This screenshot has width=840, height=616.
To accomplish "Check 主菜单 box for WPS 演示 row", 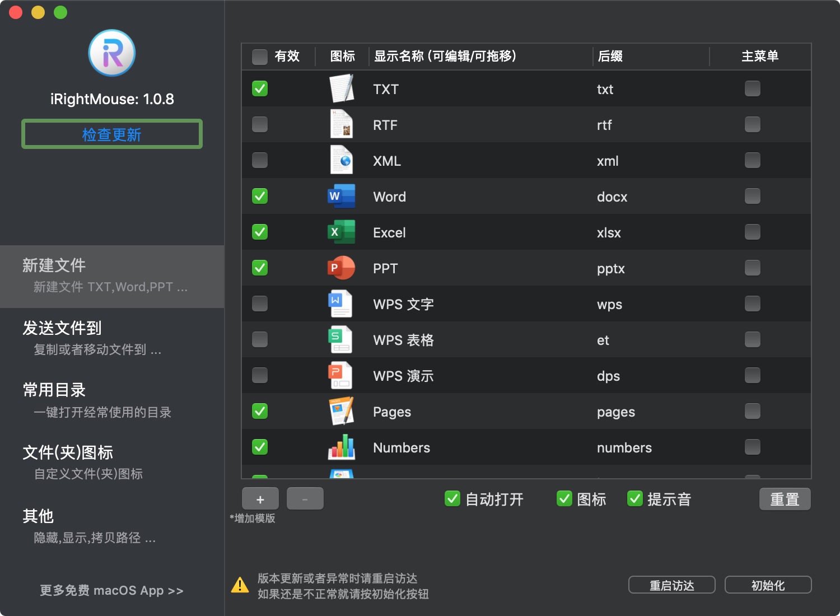I will tap(753, 375).
